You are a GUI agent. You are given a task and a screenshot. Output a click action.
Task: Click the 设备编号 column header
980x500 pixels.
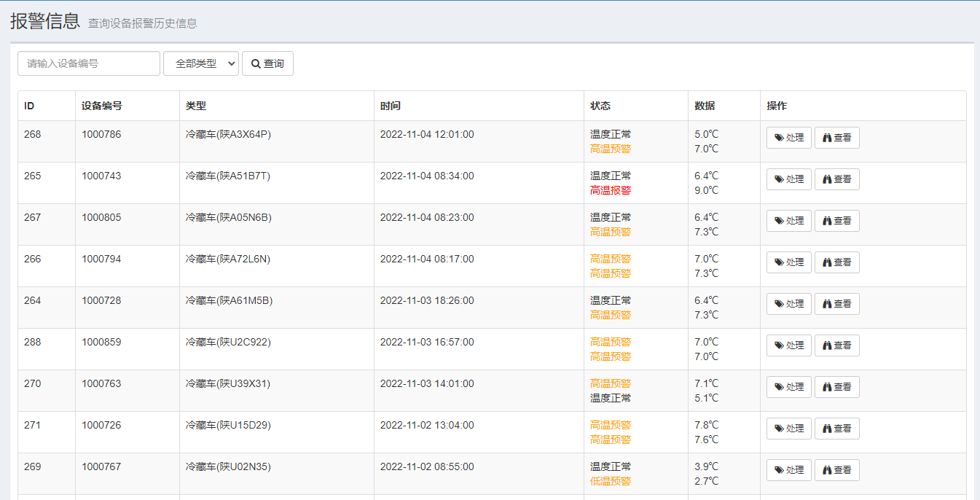click(102, 106)
